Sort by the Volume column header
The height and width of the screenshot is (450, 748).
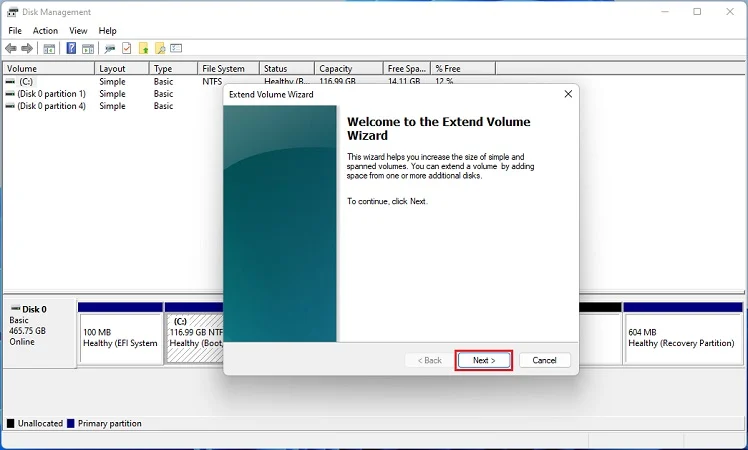point(49,69)
